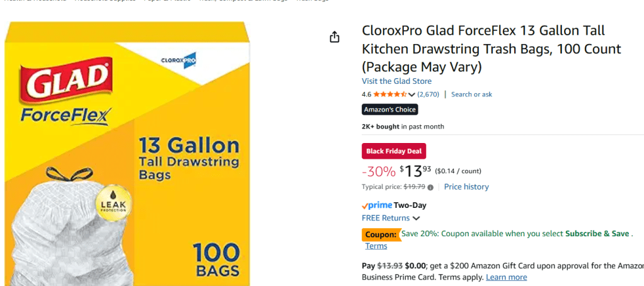Click the Search or ask link
The image size is (644, 286).
(471, 94)
